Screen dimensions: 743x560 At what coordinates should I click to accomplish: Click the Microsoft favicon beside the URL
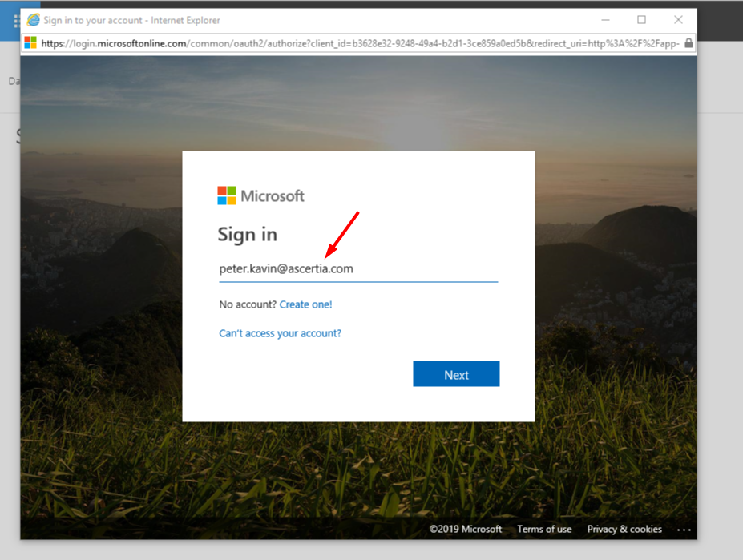[30, 43]
